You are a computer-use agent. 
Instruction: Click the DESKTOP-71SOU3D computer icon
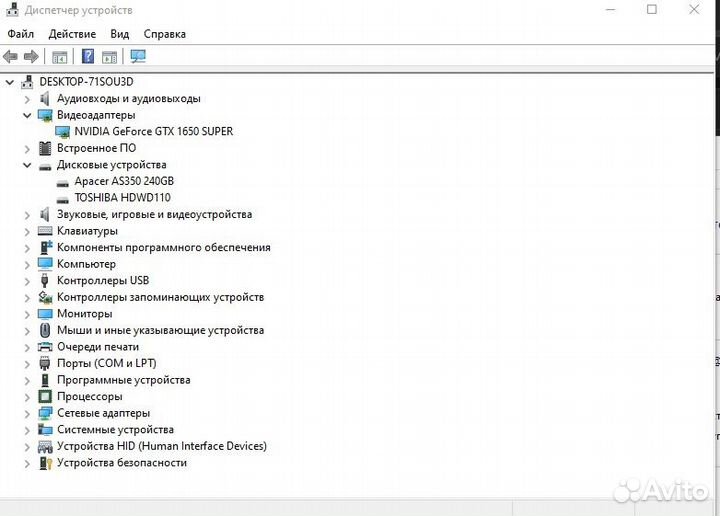pyautogui.click(x=28, y=82)
